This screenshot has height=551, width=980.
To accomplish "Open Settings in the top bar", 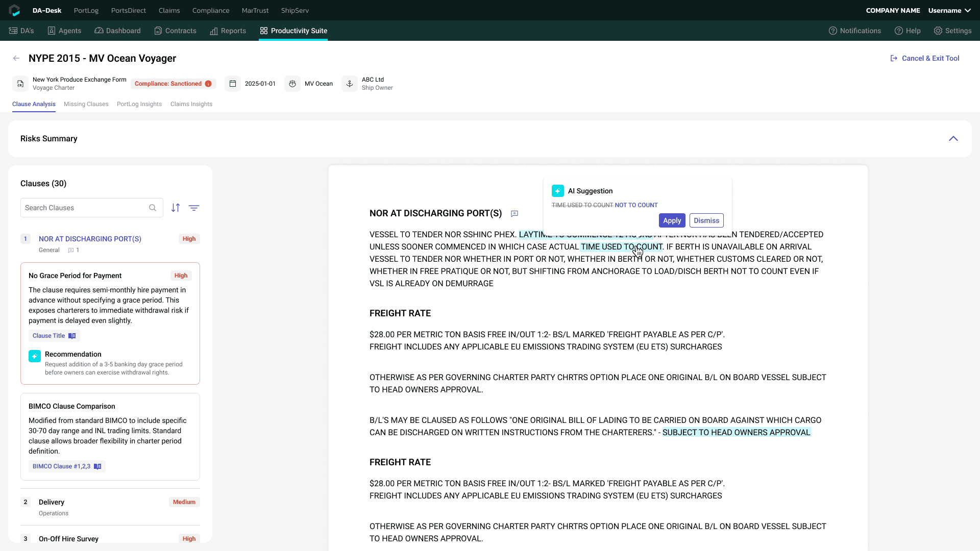I will (952, 31).
